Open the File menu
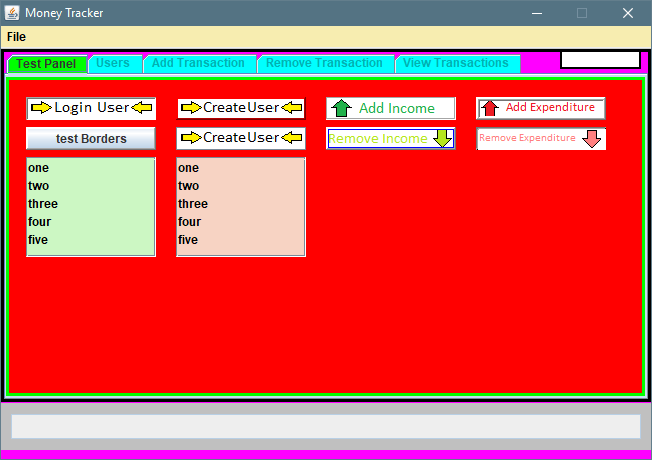 click(x=16, y=37)
